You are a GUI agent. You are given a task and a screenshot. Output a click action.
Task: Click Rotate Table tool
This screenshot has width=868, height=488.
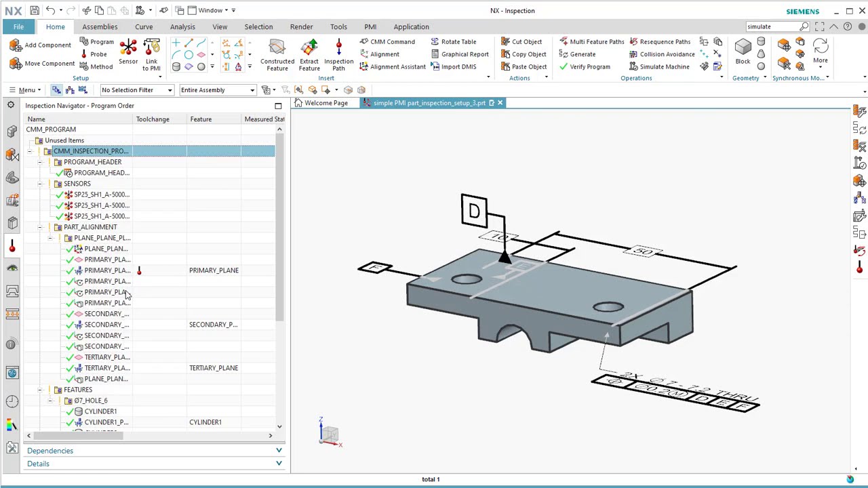[453, 41]
